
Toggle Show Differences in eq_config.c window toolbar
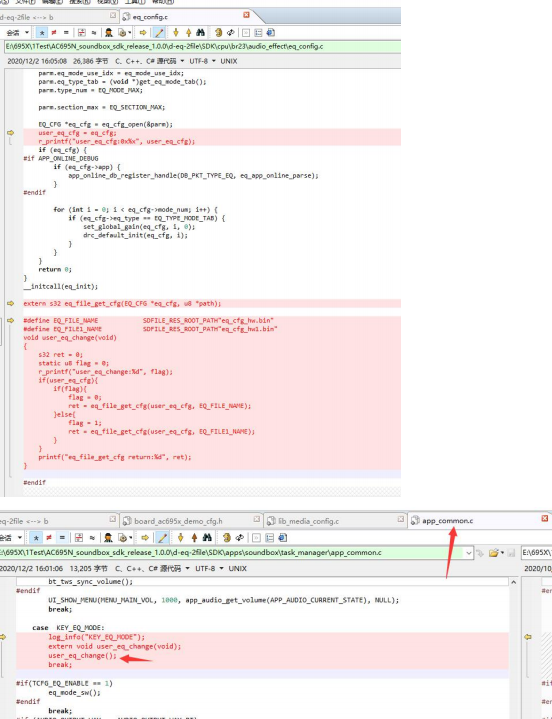coord(54,33)
